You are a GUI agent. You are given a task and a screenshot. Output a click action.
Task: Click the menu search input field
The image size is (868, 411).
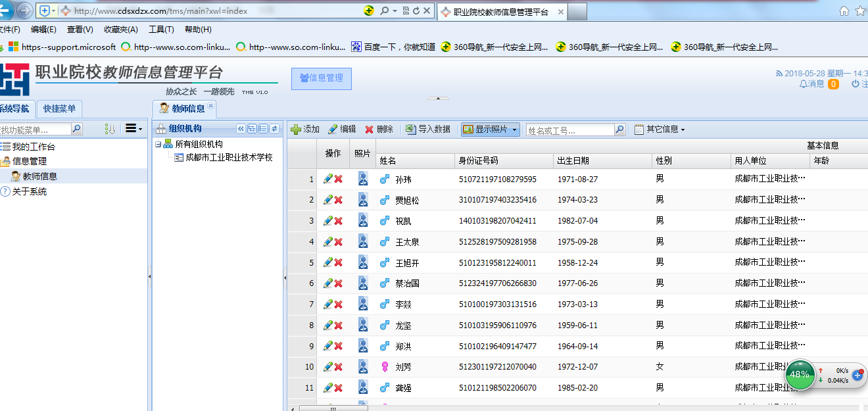(35, 129)
